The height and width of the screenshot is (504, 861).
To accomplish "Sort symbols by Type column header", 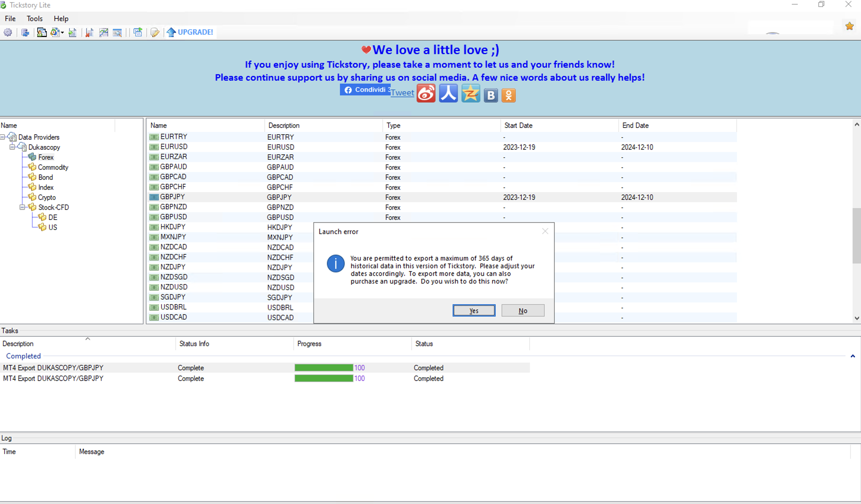I will pyautogui.click(x=442, y=125).
